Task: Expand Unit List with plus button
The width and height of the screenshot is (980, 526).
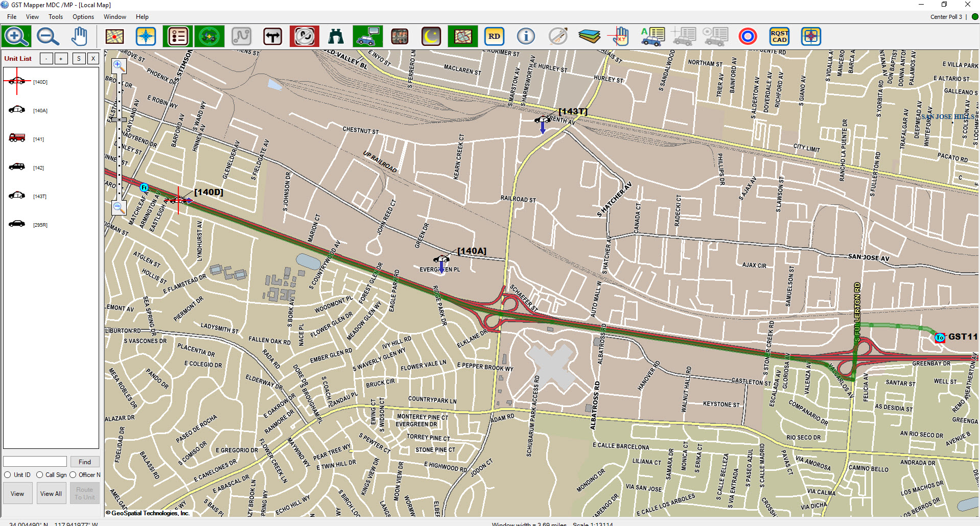Action: click(61, 59)
